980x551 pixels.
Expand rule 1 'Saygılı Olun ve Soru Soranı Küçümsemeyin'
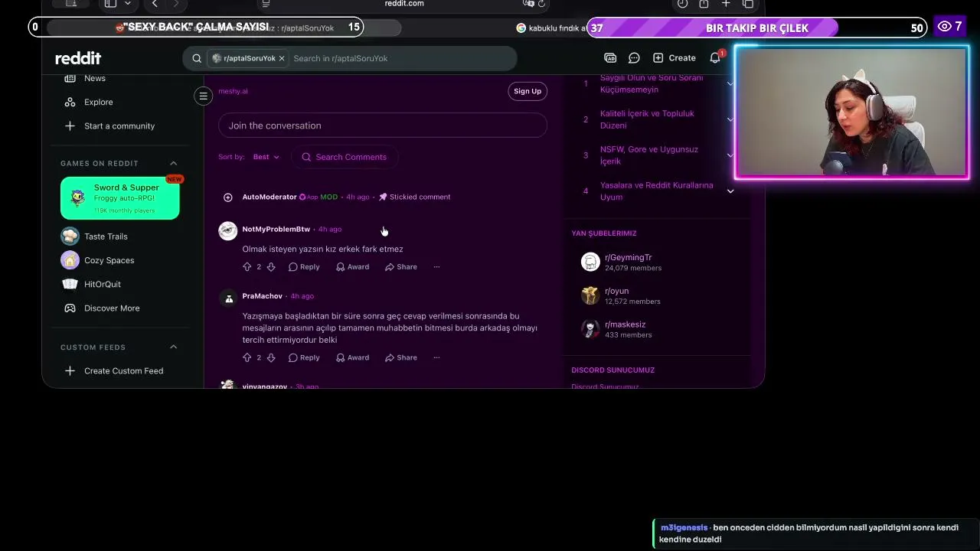coord(730,83)
